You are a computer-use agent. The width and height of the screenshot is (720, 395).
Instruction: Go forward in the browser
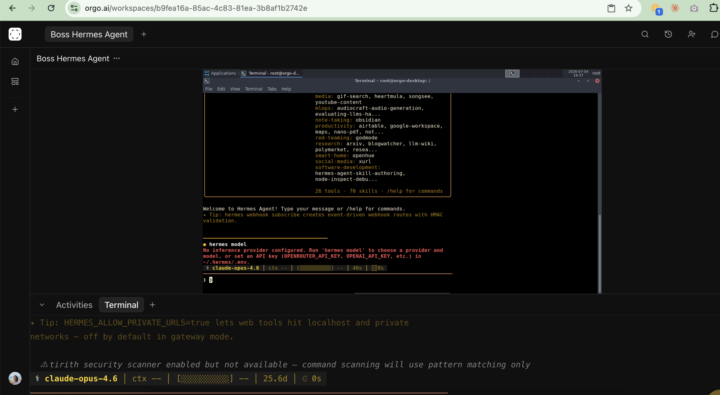32,8
